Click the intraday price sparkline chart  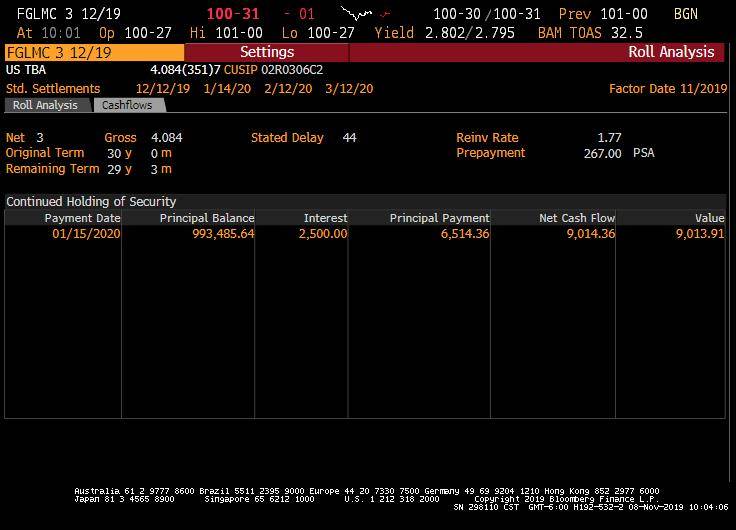365,14
